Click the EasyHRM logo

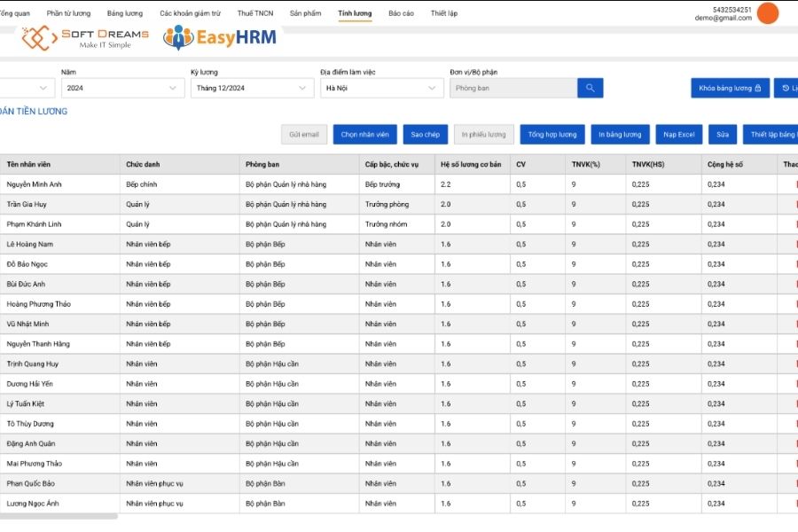[219, 37]
